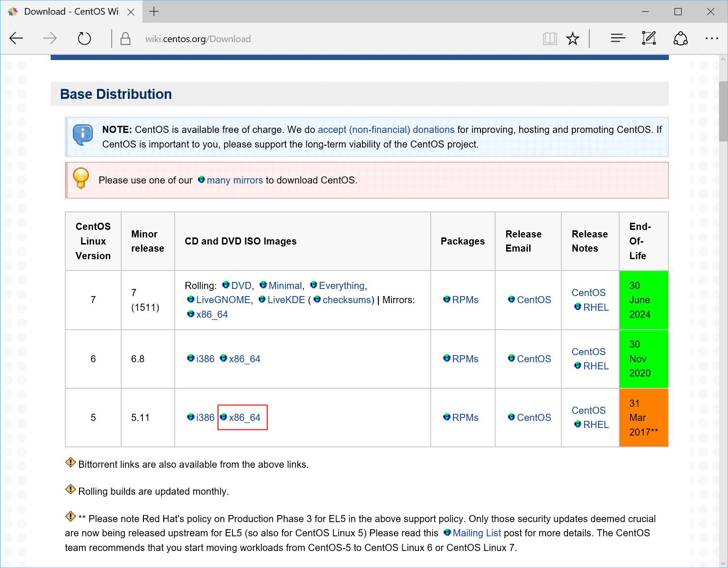Click the lock icon in address bar
This screenshot has height=568, width=728.
point(125,39)
